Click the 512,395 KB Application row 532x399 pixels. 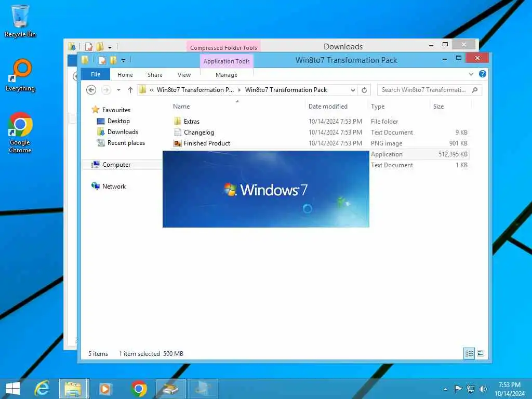click(419, 154)
